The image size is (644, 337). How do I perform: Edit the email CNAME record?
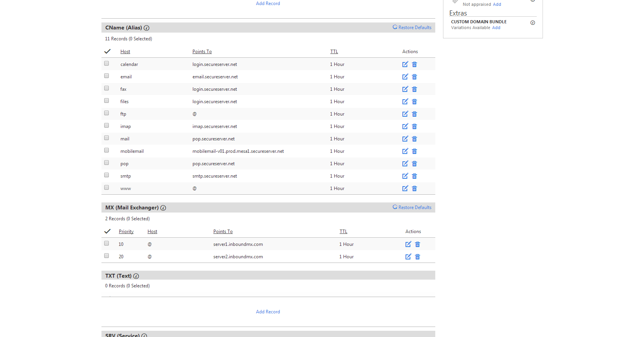(405, 77)
